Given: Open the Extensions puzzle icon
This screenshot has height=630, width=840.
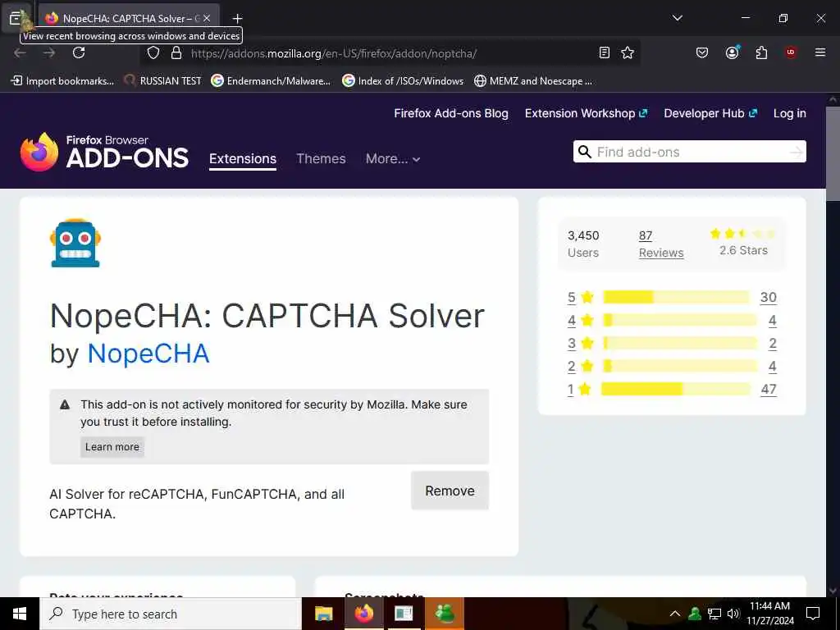Looking at the screenshot, I should 761,52.
